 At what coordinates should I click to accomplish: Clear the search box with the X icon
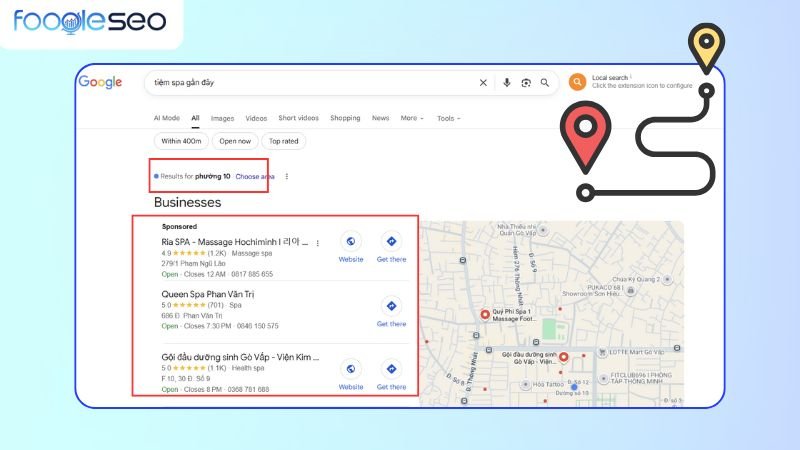pyautogui.click(x=483, y=83)
